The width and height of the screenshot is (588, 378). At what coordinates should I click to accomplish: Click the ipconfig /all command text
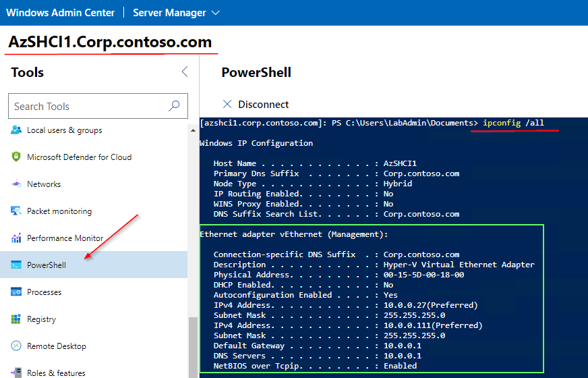click(x=513, y=123)
